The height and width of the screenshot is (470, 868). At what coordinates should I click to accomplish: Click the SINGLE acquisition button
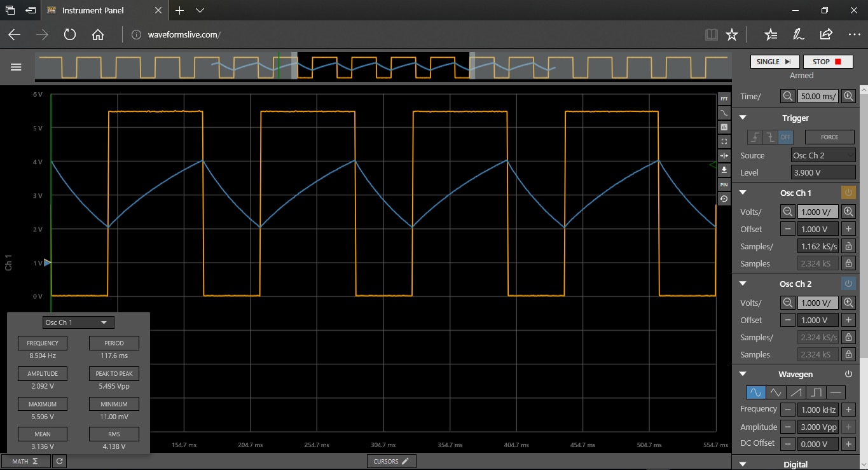[775, 62]
